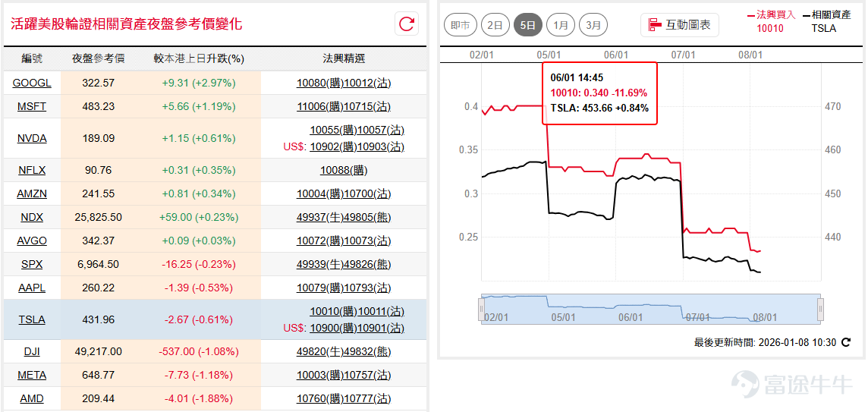Open the AVGO ticker link
868x412 pixels.
coord(32,241)
